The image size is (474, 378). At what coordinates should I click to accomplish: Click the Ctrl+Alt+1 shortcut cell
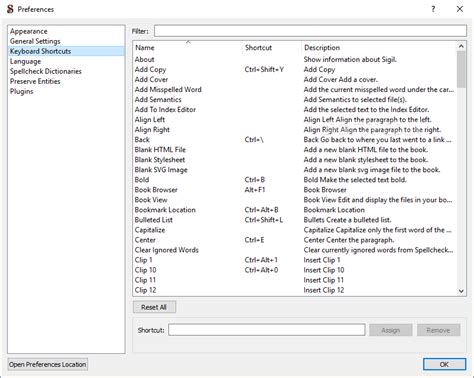pos(261,260)
